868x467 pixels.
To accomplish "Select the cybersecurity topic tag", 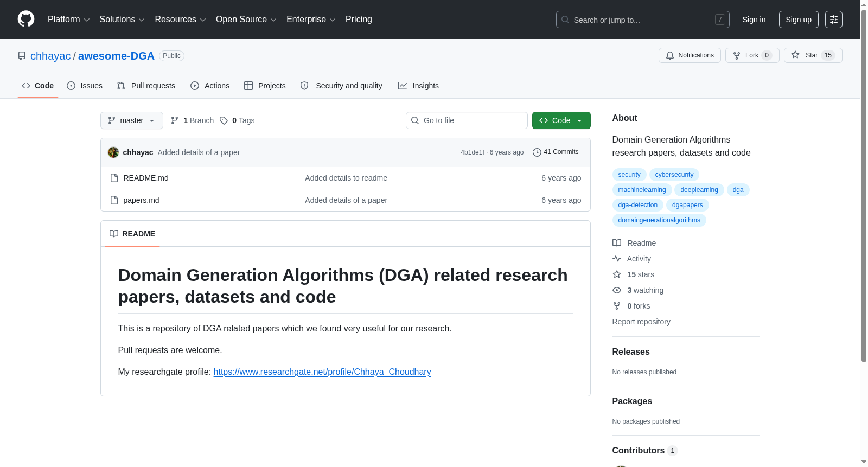I will coord(674,175).
